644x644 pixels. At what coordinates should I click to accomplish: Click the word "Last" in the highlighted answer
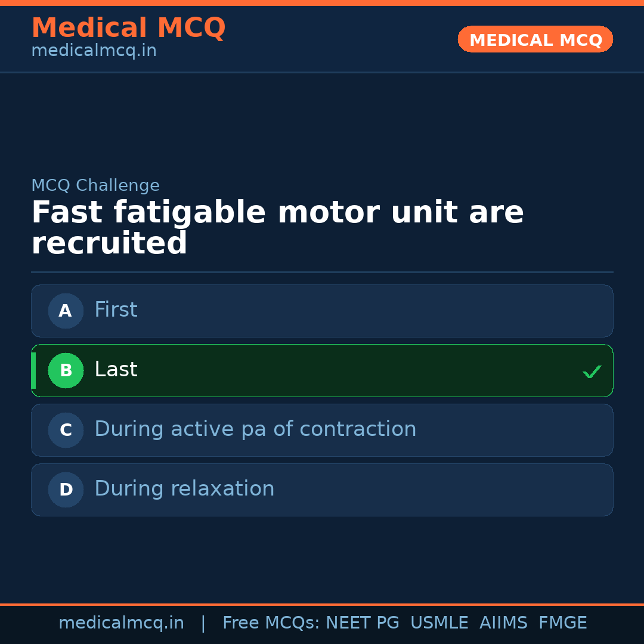click(116, 370)
